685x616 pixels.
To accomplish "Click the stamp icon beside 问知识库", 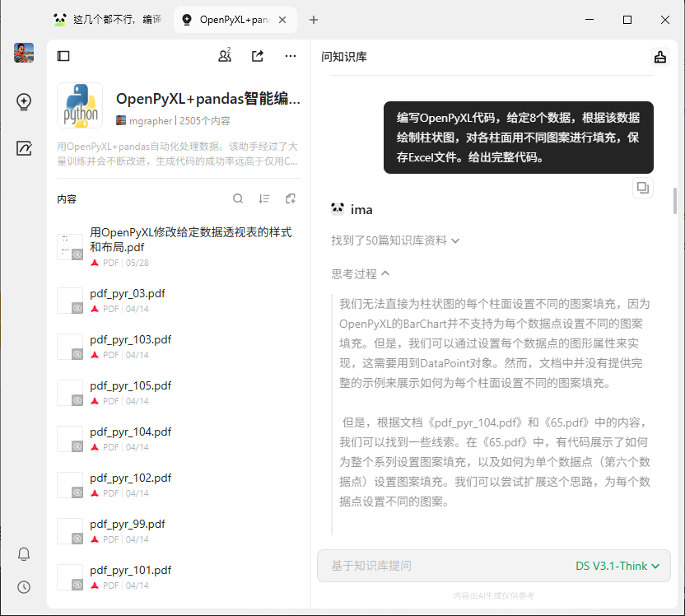I will pyautogui.click(x=659, y=57).
